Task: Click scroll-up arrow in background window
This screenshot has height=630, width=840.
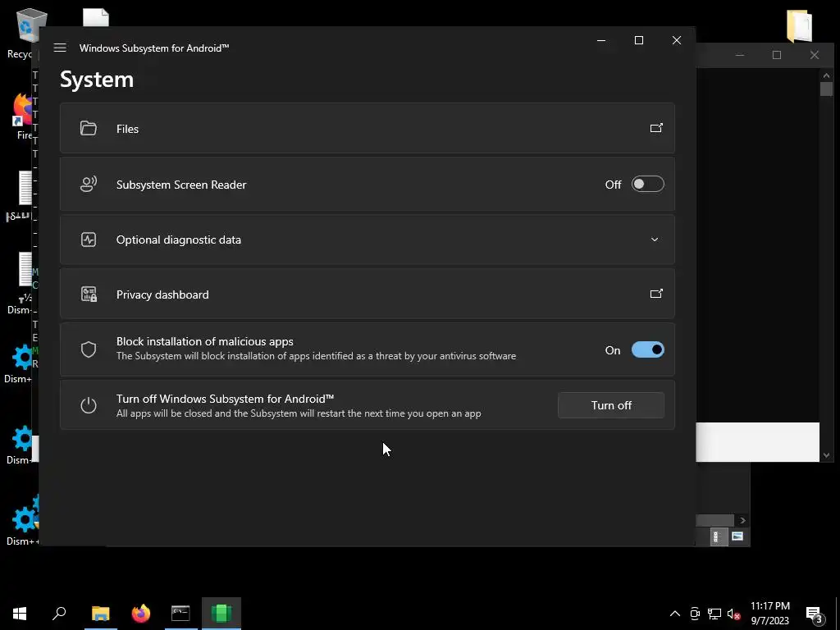Action: click(826, 75)
